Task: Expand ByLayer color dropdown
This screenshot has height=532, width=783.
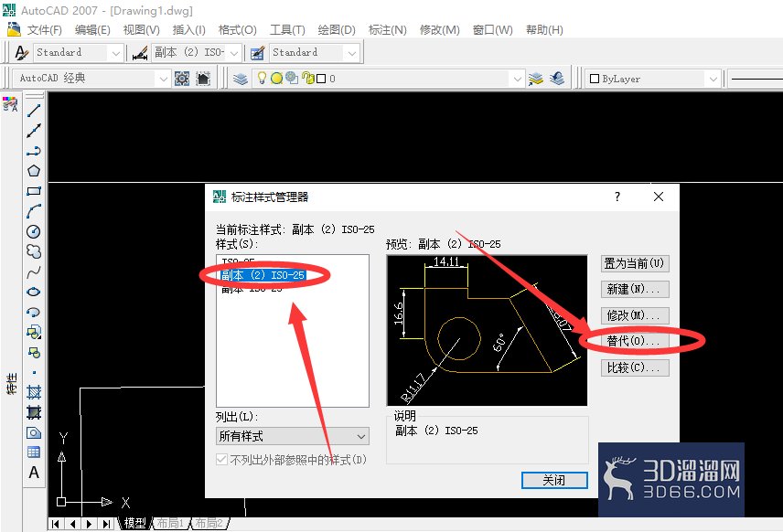Action: point(713,79)
